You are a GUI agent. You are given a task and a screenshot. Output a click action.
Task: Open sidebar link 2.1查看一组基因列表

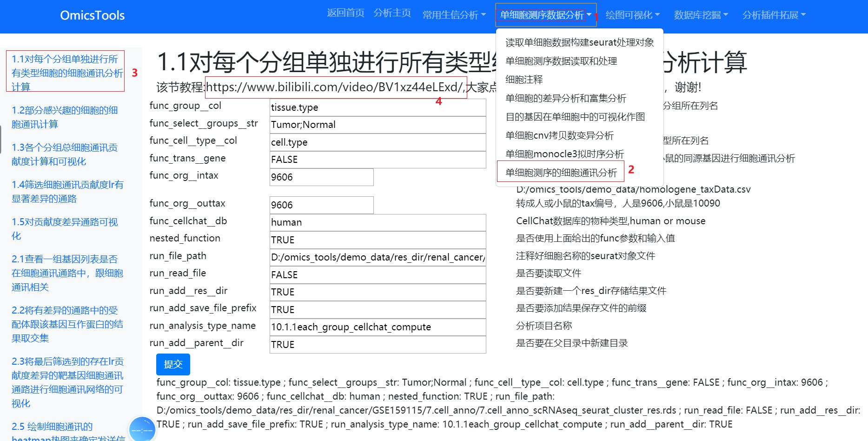[67, 273]
